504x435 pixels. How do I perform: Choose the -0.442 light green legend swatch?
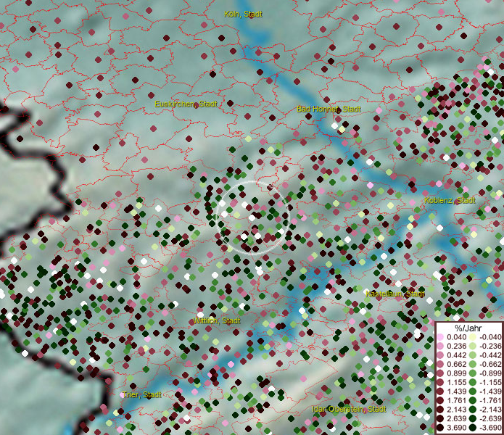473,355
